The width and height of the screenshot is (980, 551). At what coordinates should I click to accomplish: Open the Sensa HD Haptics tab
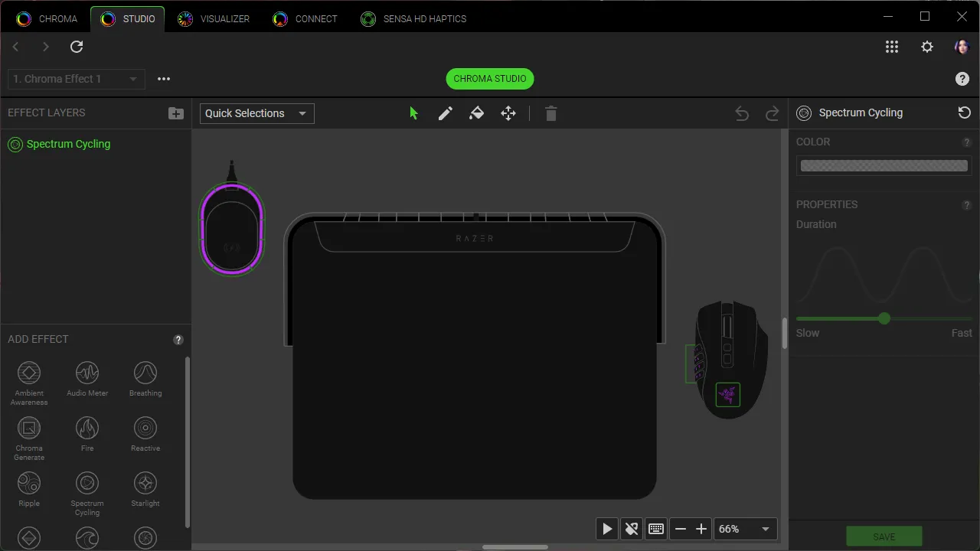click(x=413, y=18)
